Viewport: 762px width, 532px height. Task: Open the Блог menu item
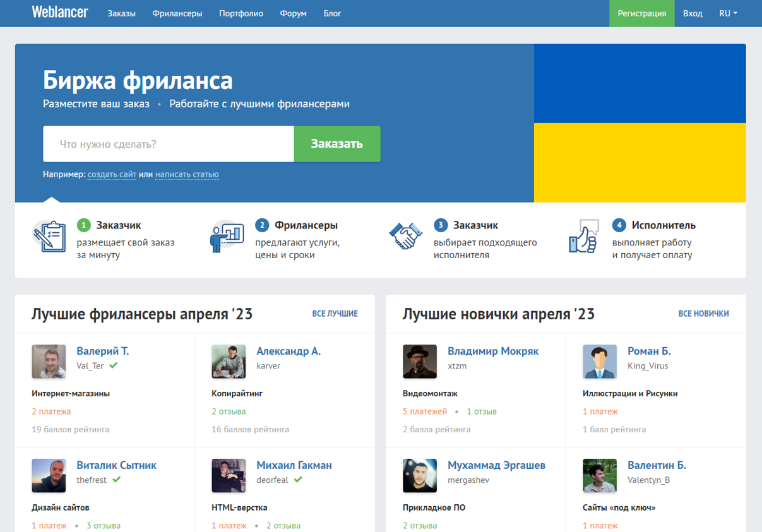(x=332, y=13)
